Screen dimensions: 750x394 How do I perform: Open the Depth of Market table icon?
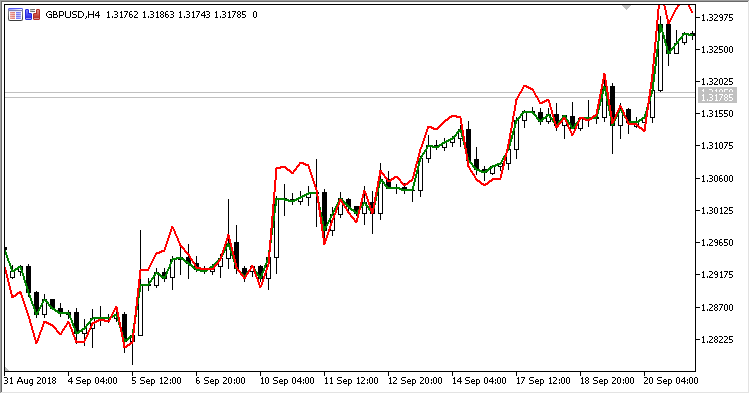pos(15,15)
